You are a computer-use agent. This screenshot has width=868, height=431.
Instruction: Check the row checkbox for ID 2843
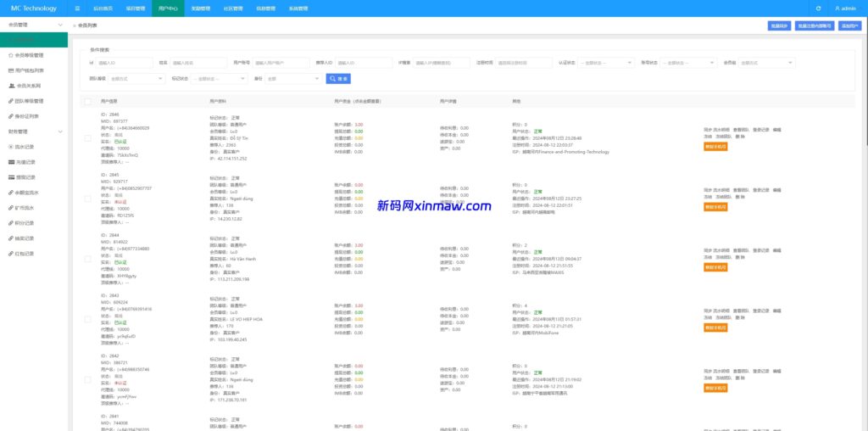[87, 319]
